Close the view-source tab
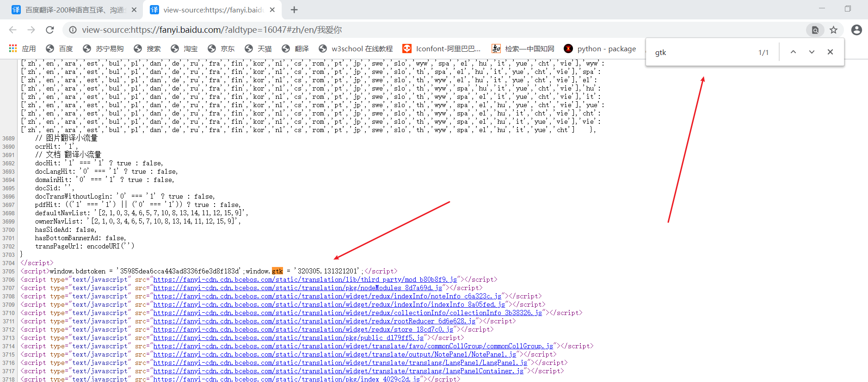 pyautogui.click(x=272, y=10)
